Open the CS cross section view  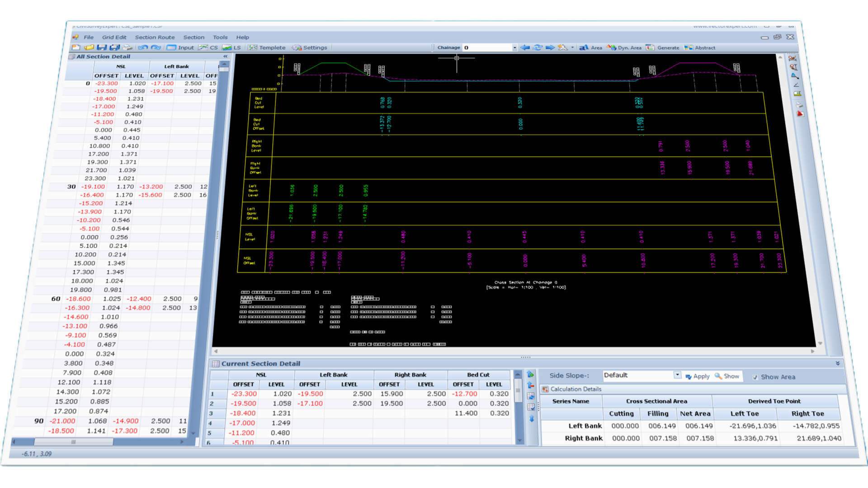pos(208,47)
